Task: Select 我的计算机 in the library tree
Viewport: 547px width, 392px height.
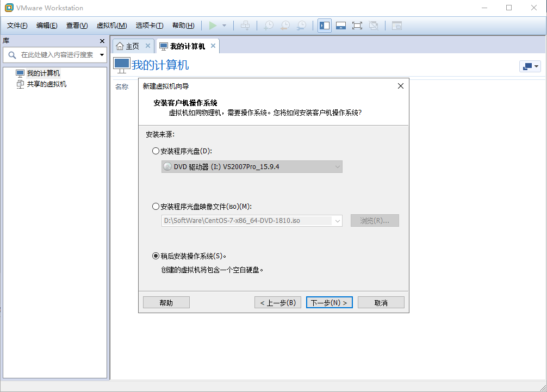Action: (x=43, y=73)
